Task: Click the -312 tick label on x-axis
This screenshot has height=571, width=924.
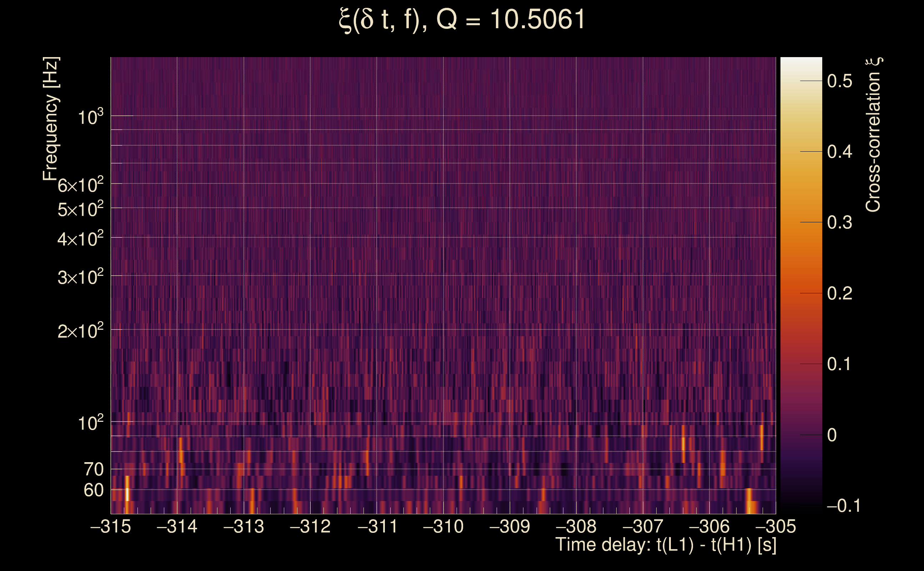Action: coord(310,526)
